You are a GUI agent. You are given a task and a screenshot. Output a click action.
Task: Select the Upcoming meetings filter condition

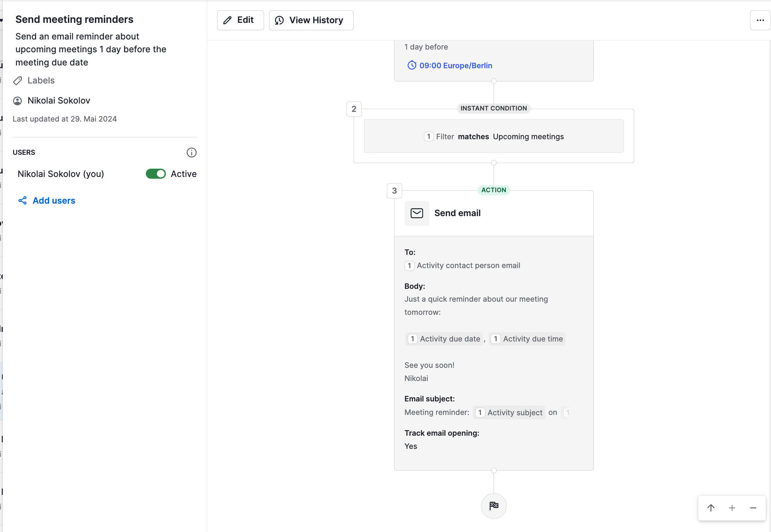[x=494, y=136]
